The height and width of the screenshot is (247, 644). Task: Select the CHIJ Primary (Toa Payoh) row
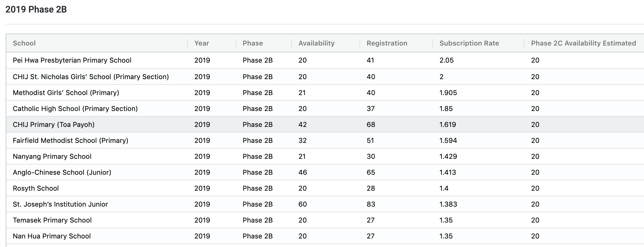point(53,125)
